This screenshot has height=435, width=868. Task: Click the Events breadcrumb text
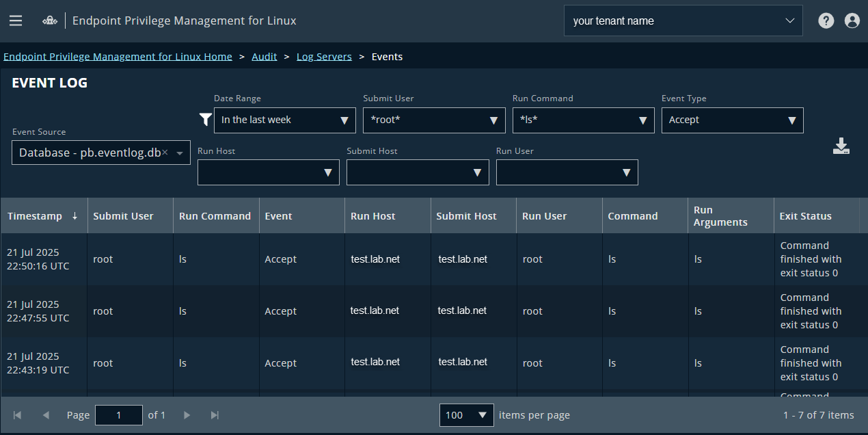[387, 57]
